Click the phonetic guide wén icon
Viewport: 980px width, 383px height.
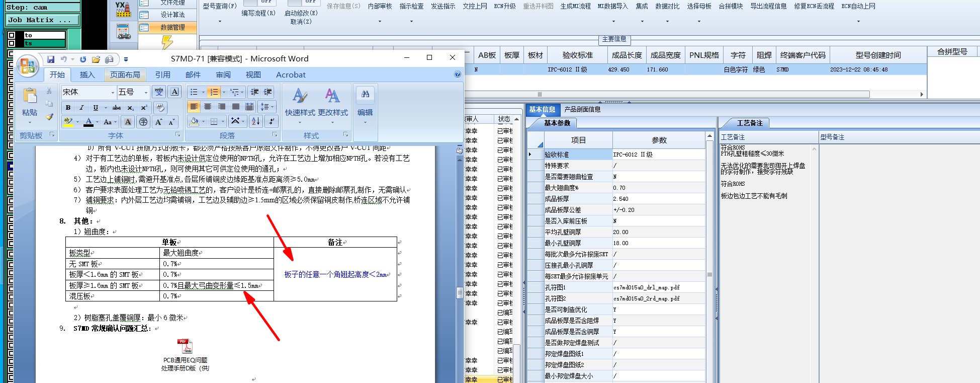159,92
